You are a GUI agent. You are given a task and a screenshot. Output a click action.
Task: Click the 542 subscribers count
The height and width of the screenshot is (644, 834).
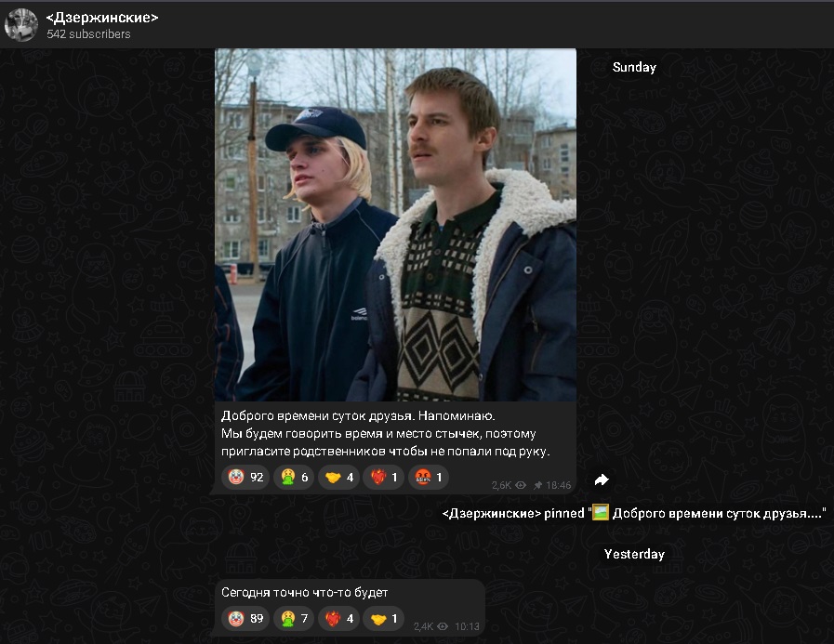(88, 34)
